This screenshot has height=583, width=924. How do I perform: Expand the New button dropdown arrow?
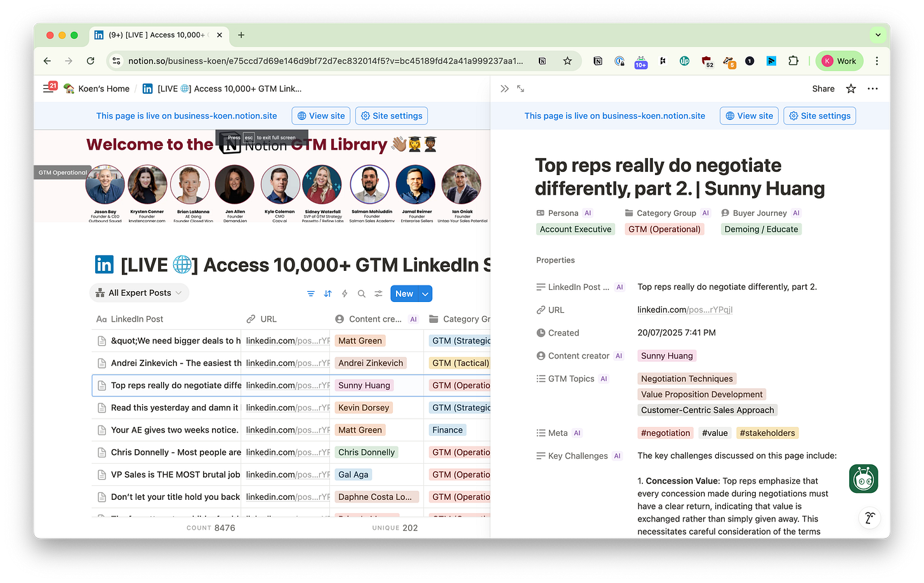coord(425,294)
